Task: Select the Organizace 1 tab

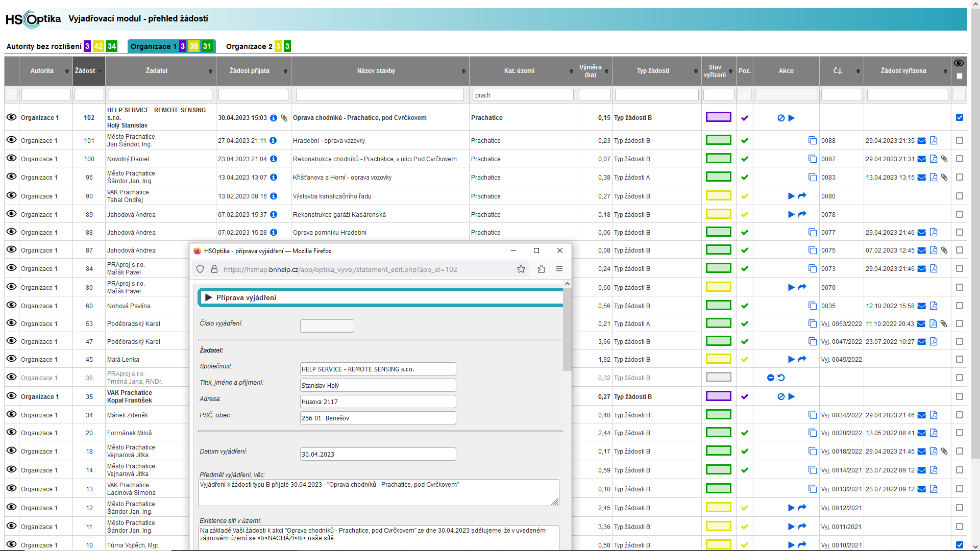Action: point(154,46)
